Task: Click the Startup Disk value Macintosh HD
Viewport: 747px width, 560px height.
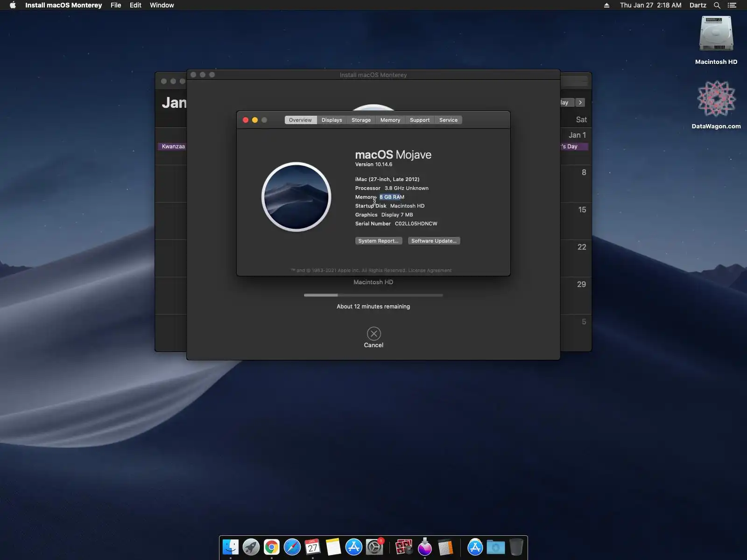Action: click(x=407, y=206)
